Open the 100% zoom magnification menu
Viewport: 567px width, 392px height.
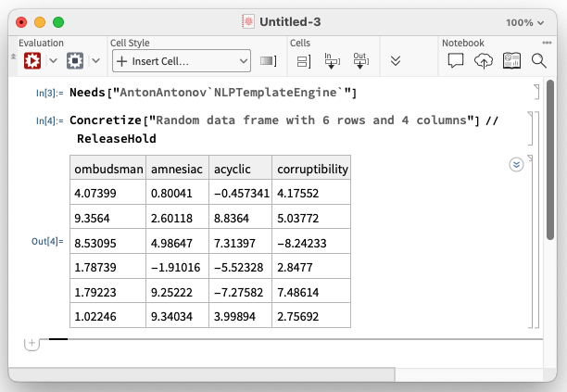pyautogui.click(x=532, y=22)
